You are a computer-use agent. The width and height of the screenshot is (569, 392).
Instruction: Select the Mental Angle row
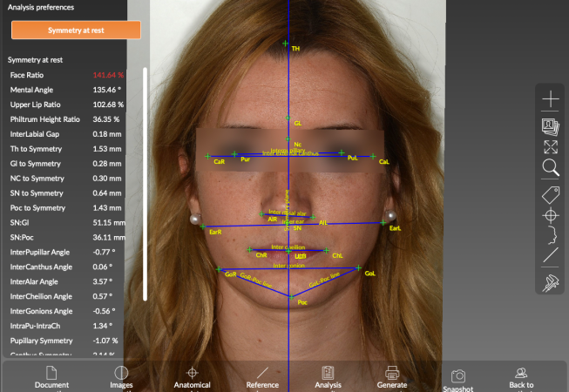pyautogui.click(x=67, y=90)
